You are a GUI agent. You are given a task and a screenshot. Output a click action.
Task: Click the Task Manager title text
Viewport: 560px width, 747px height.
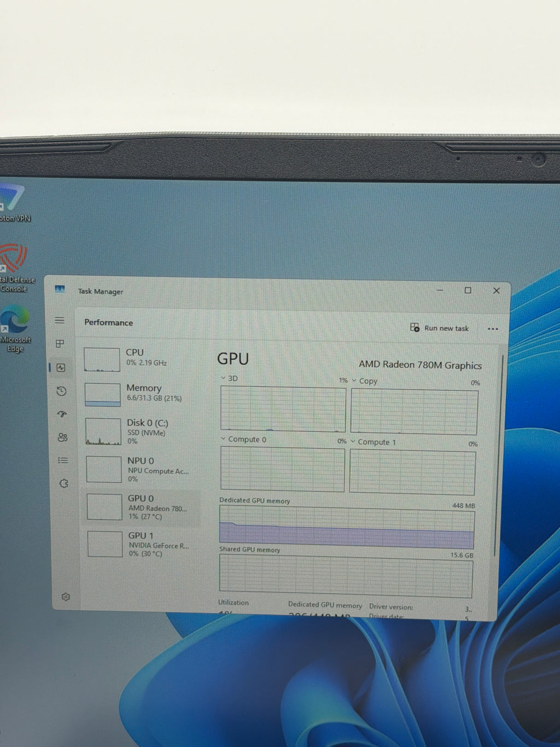click(101, 291)
